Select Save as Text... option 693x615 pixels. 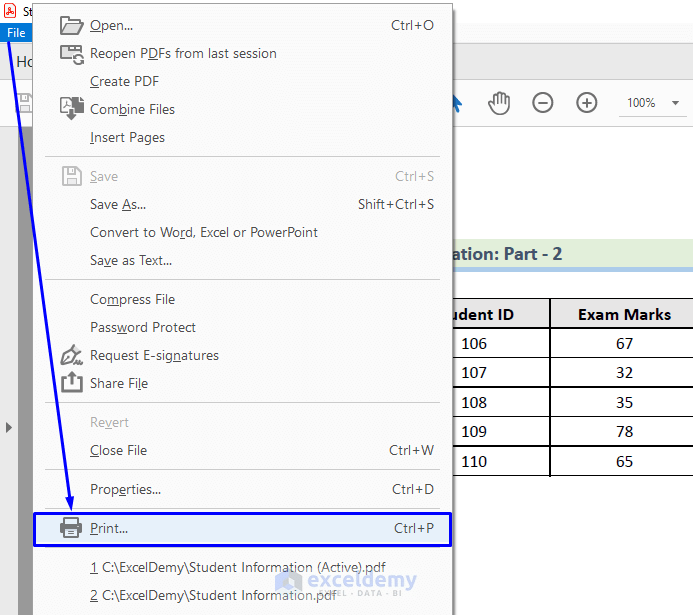tap(243, 260)
